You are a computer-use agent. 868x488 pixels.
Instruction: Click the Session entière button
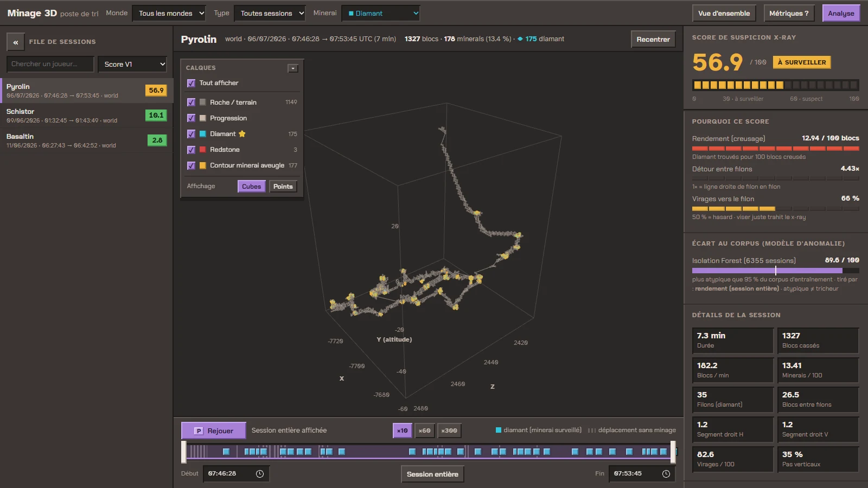coord(432,474)
